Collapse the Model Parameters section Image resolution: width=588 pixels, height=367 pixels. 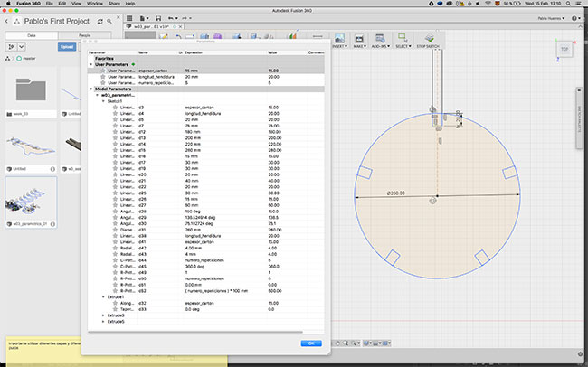coord(90,89)
